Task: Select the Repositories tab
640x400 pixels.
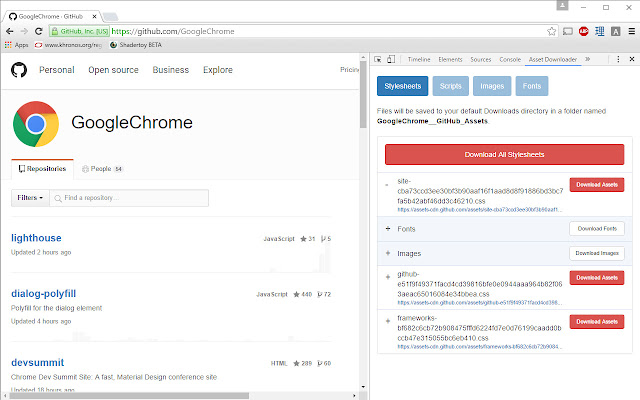Action: click(x=42, y=169)
